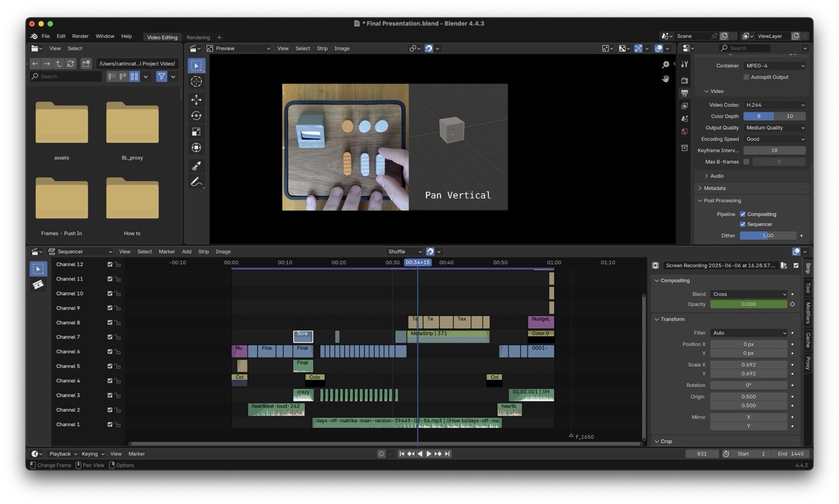
Task: Select the Move tool in preview toolbar
Action: [196, 100]
